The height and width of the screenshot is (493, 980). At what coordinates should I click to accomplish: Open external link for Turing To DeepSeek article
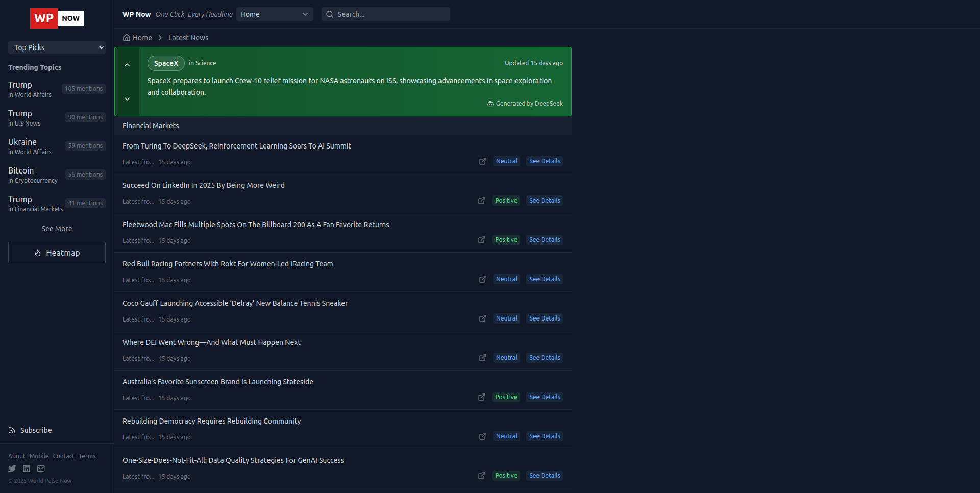[482, 161]
